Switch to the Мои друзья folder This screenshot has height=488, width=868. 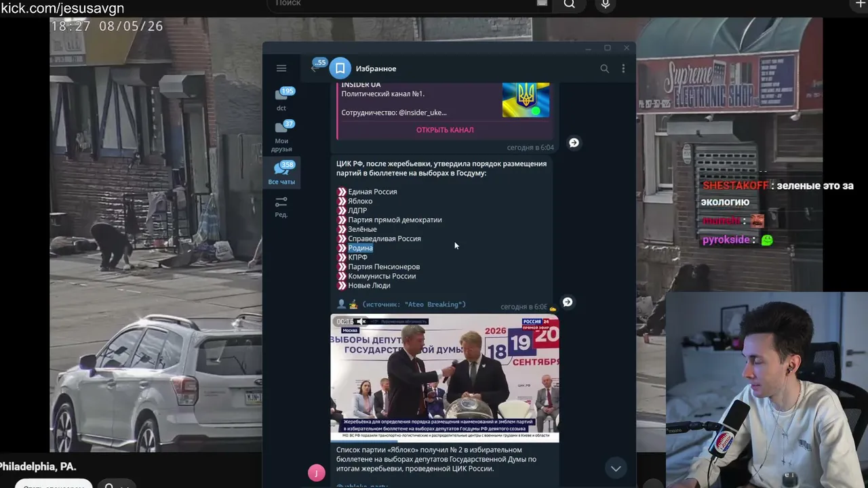click(x=281, y=136)
